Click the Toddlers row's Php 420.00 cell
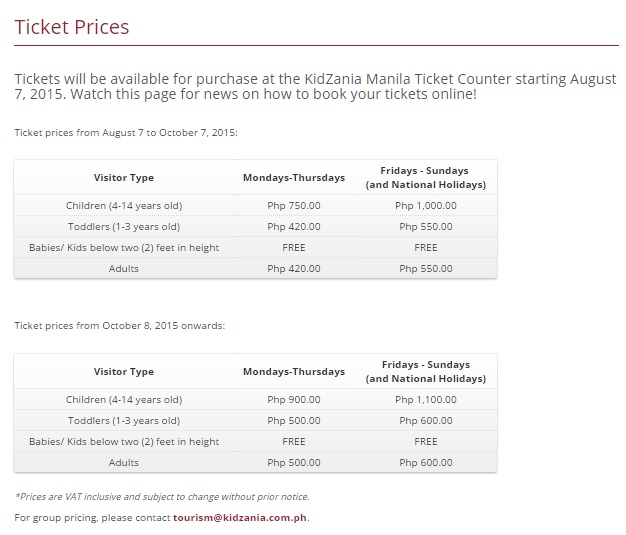626x535 pixels. click(x=294, y=226)
